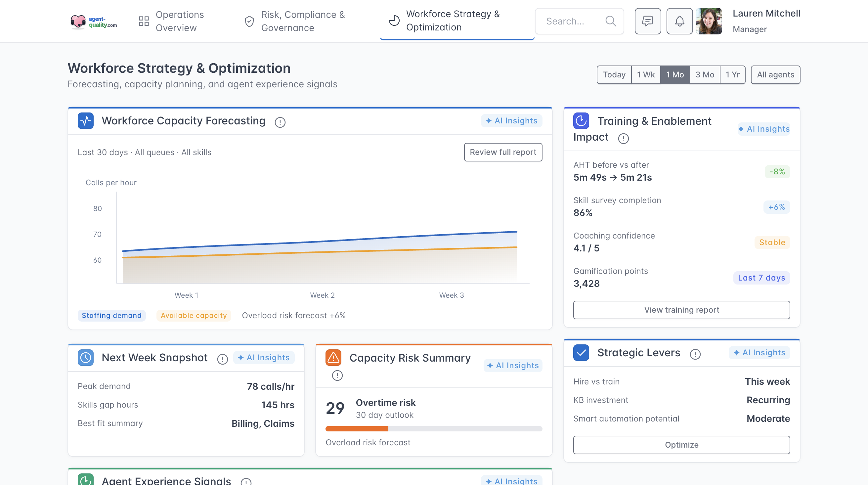868x485 pixels.
Task: Click the Capacity Risk Summary warning icon
Action: tap(333, 358)
